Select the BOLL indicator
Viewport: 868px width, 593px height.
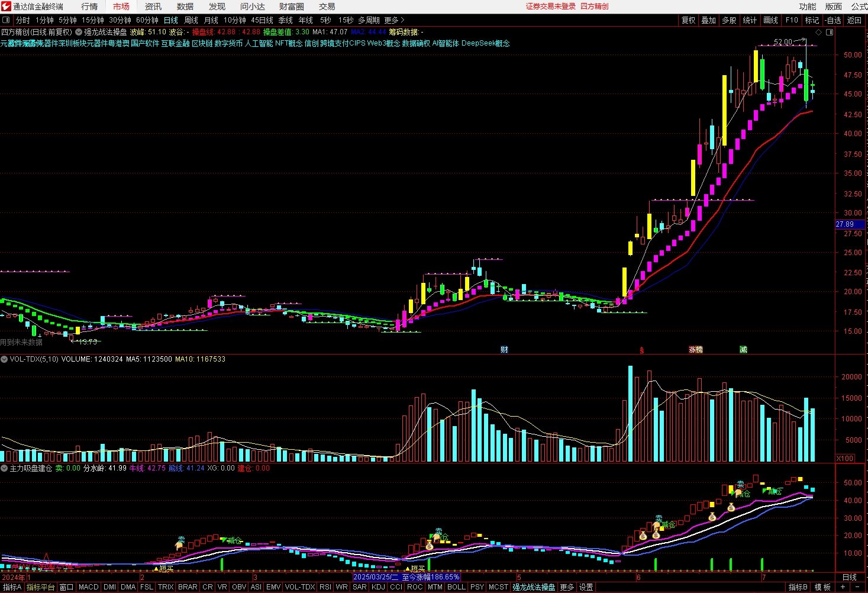[456, 587]
